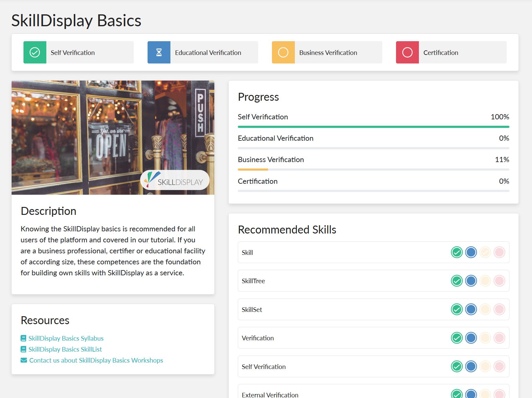Click the pink circle in Self Verification skill row
The image size is (532, 398).
499,367
